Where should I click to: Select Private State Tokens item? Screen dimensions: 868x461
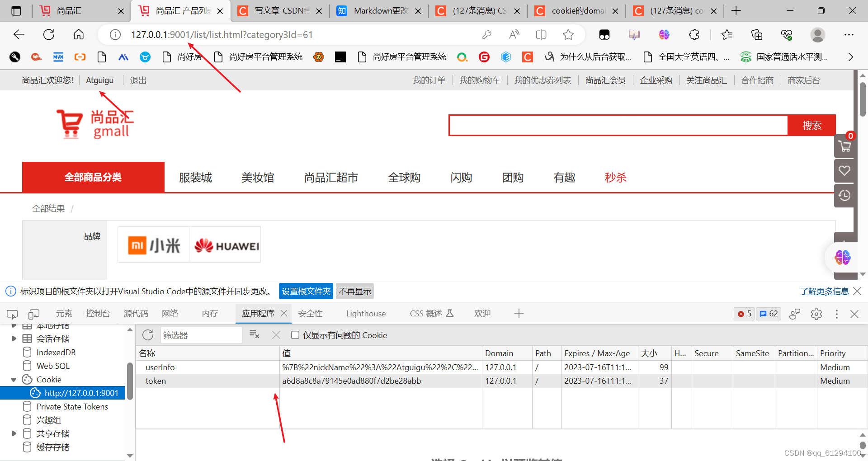tap(72, 407)
